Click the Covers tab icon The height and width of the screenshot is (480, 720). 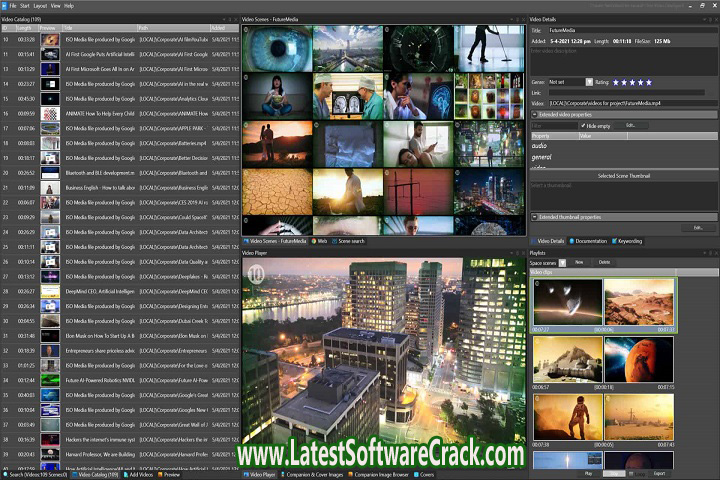click(415, 474)
